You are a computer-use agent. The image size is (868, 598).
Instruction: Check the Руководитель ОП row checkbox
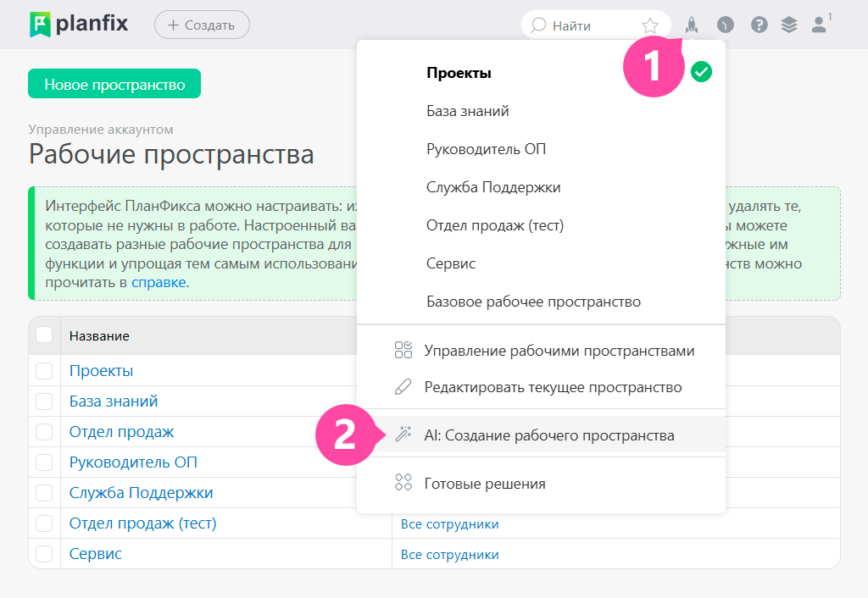coord(44,462)
